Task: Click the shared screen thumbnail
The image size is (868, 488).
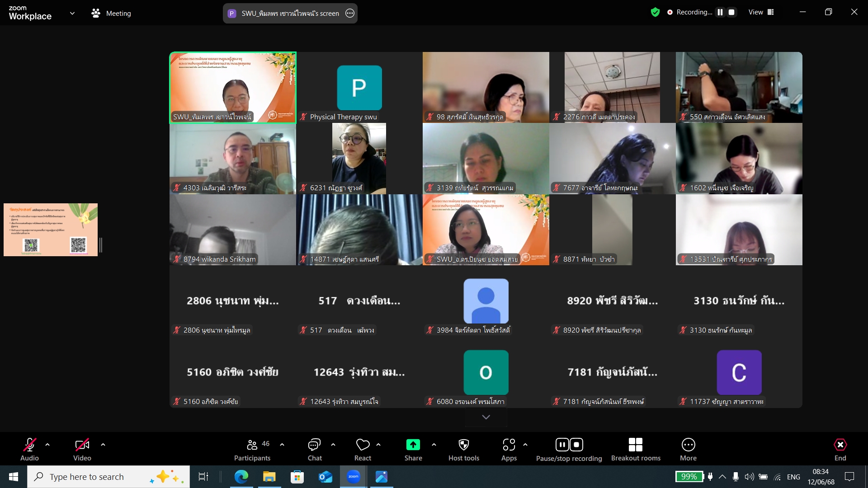Action: pos(51,230)
